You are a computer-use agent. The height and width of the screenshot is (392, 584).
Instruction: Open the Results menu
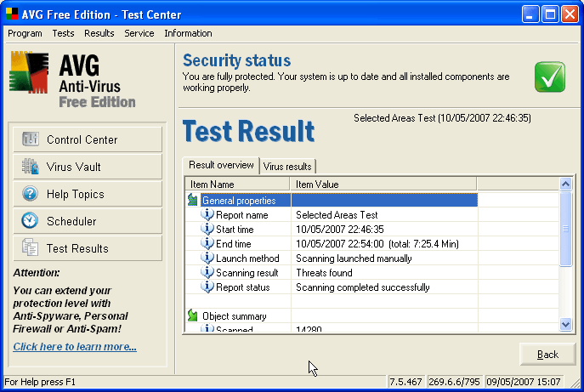coord(99,33)
